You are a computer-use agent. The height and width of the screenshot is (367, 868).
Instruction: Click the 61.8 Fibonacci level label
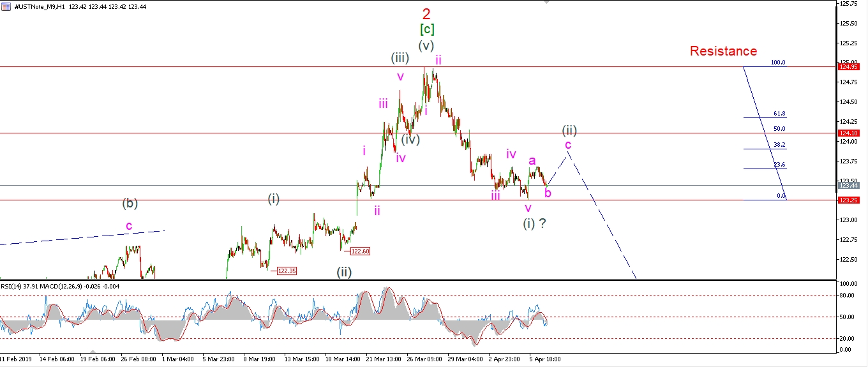779,114
